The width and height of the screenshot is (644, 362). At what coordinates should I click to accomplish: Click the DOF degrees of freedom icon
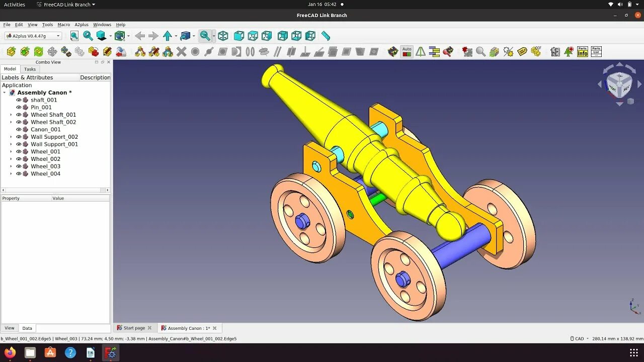536,51
